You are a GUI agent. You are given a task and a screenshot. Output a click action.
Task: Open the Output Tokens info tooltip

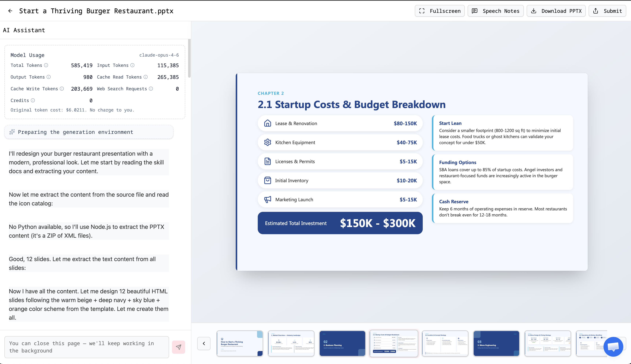pyautogui.click(x=49, y=77)
